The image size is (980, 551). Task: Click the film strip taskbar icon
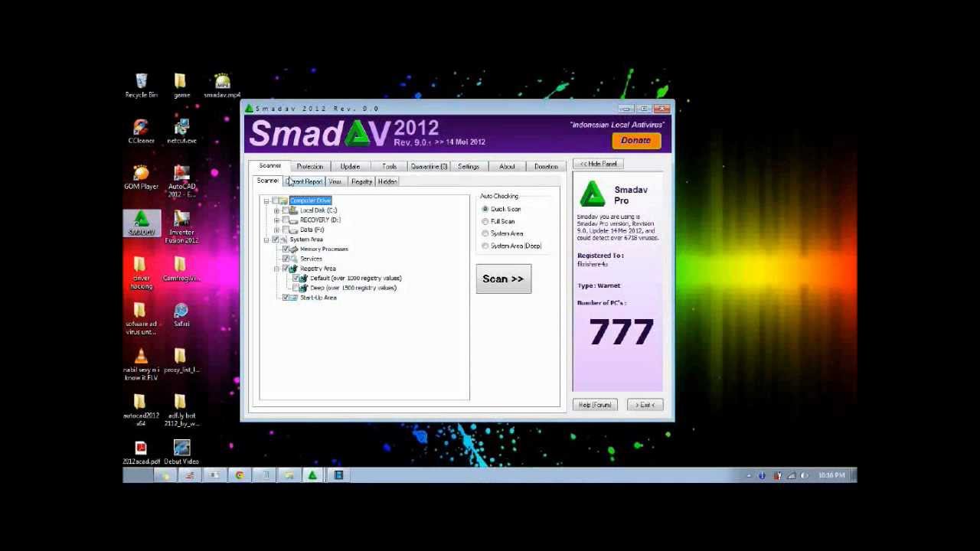pos(338,475)
